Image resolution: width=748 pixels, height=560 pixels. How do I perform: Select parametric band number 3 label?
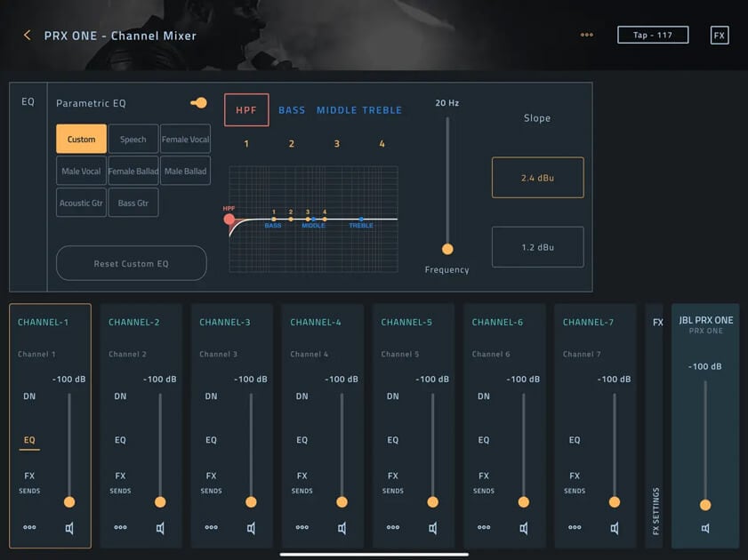tap(337, 143)
